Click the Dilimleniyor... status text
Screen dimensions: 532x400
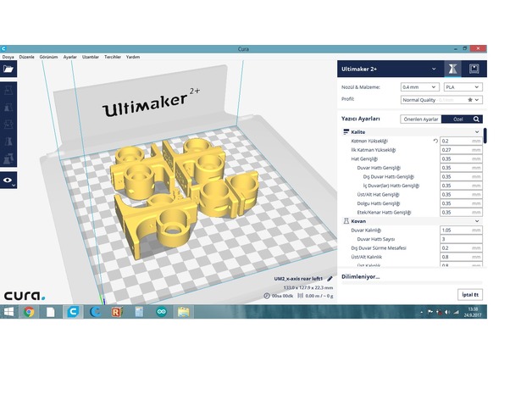[x=360, y=276]
